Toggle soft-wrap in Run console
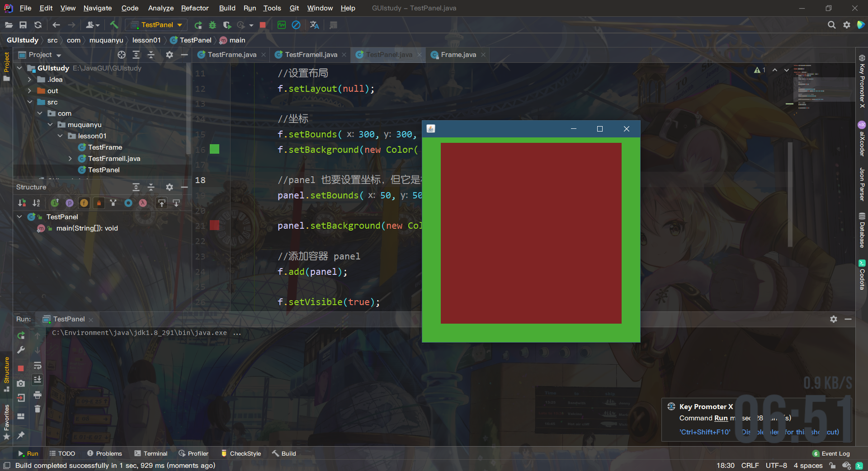The height and width of the screenshot is (471, 868). [x=38, y=365]
